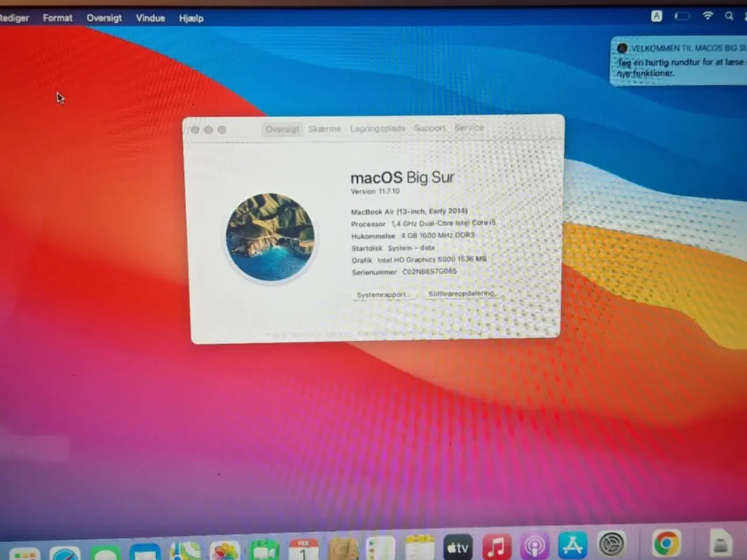Click the Version 11.7.10 text
747x560 pixels.
(x=375, y=191)
